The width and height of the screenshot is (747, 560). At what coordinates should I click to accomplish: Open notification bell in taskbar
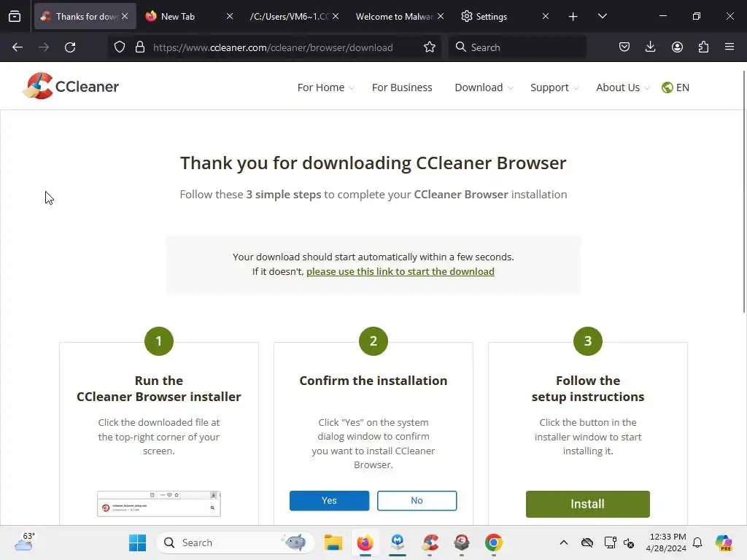click(x=697, y=542)
